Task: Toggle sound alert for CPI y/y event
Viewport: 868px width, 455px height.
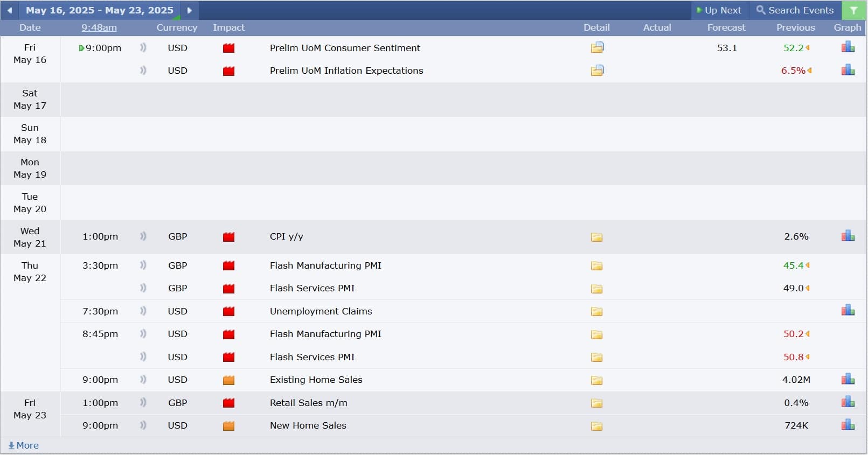Action: [143, 236]
